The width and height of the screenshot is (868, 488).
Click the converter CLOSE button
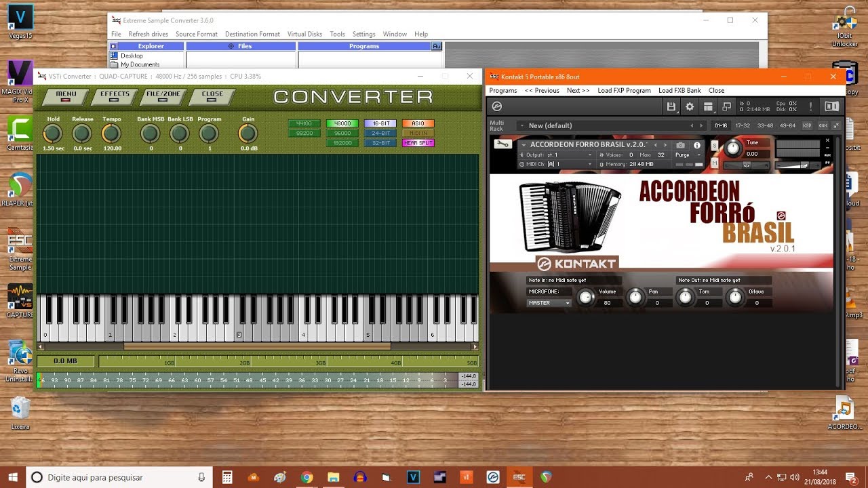point(212,96)
